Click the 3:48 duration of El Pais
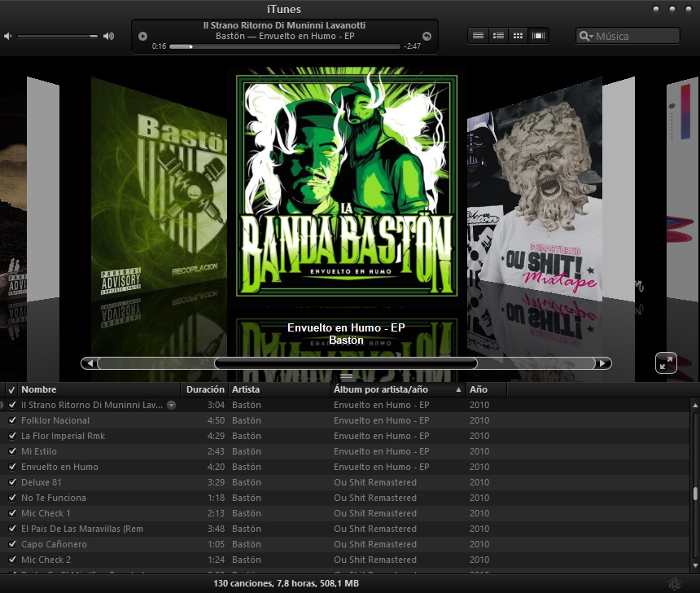700x593 pixels. 216,529
